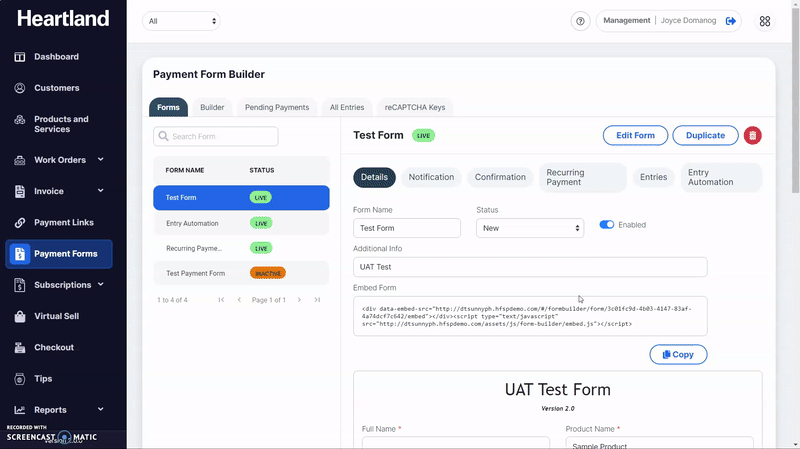Click the Customers sidebar icon
This screenshot has height=449, width=800.
tap(19, 88)
